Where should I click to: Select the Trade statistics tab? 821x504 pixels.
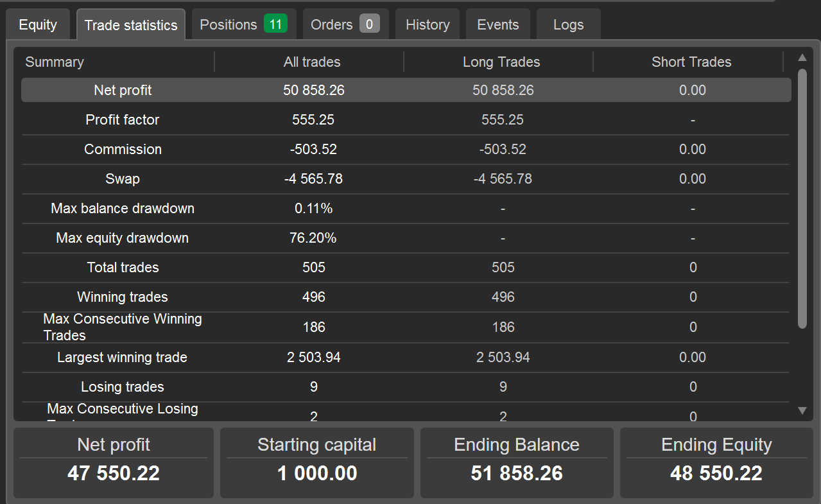[131, 25]
